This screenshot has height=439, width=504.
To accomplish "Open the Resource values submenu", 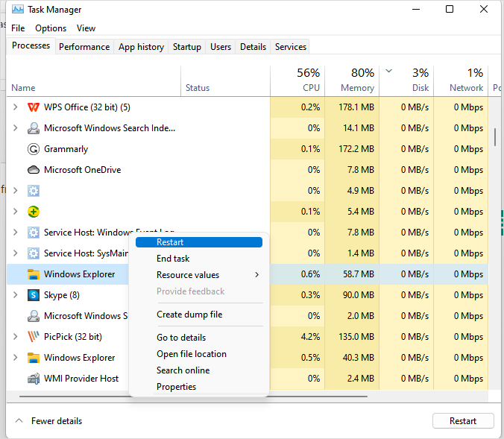I will point(188,275).
